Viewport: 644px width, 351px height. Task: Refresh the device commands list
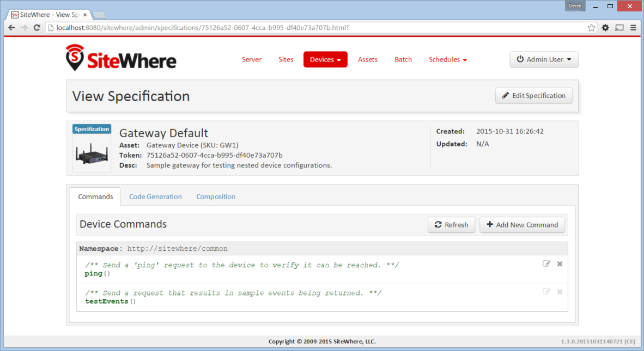(x=451, y=225)
